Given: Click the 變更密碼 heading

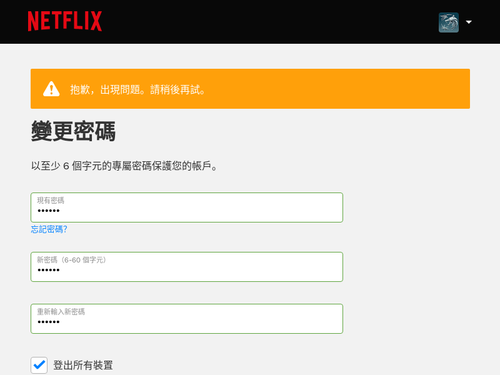Looking at the screenshot, I should click(73, 131).
